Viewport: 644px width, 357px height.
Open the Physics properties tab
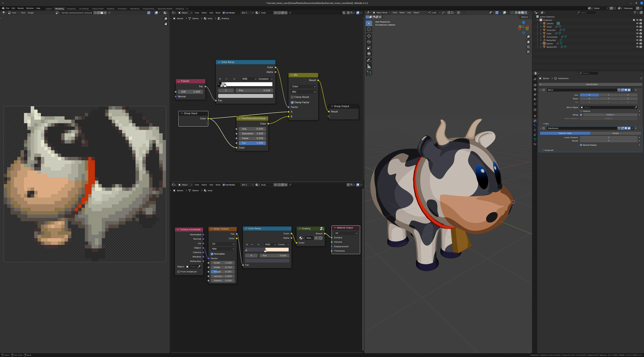535,130
